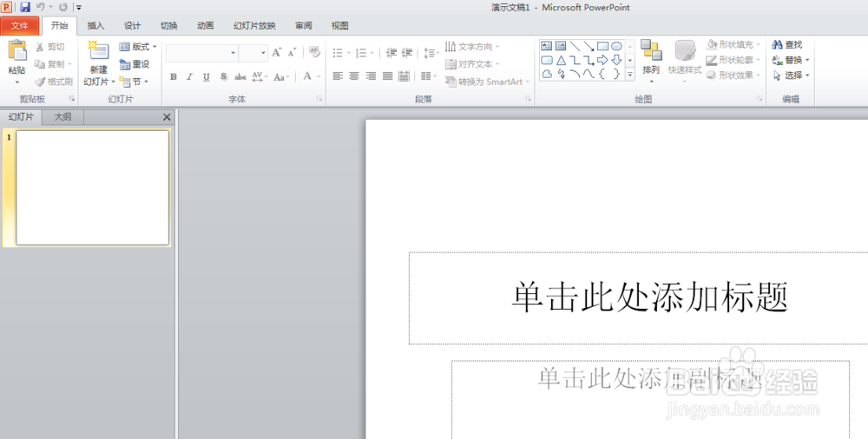Viewport: 868px width, 439px height.
Task: Align text right in paragraph group
Action: 371,76
